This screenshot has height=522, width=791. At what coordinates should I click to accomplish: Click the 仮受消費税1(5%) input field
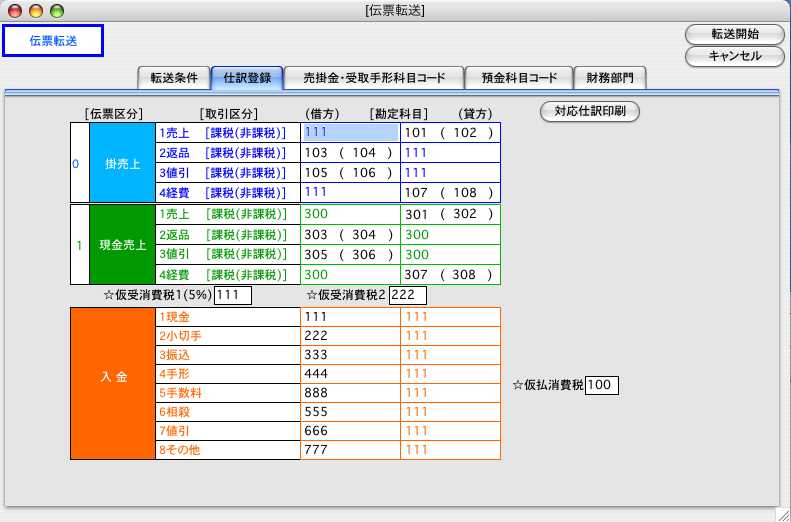232,295
